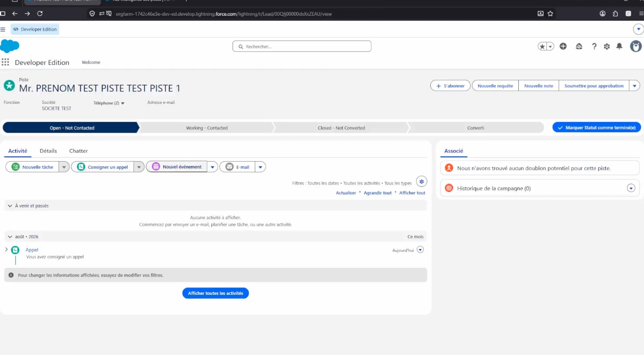Select the Activité tab
This screenshot has width=644, height=355.
coord(18,151)
